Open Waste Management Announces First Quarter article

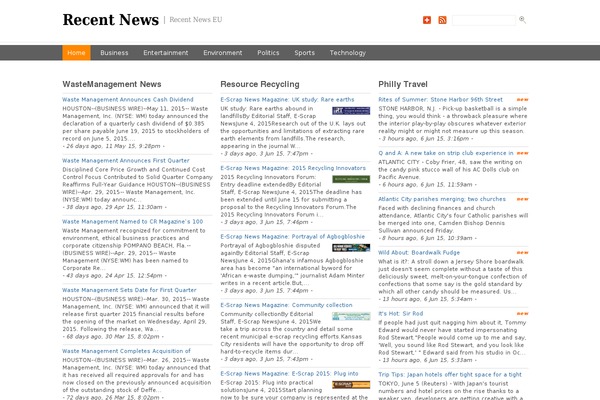coord(126,161)
